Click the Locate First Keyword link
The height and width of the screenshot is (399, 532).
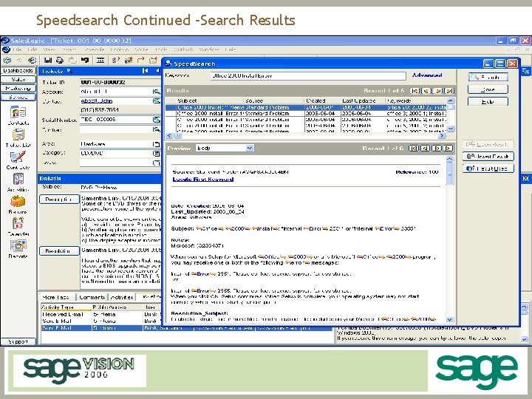pos(203,179)
